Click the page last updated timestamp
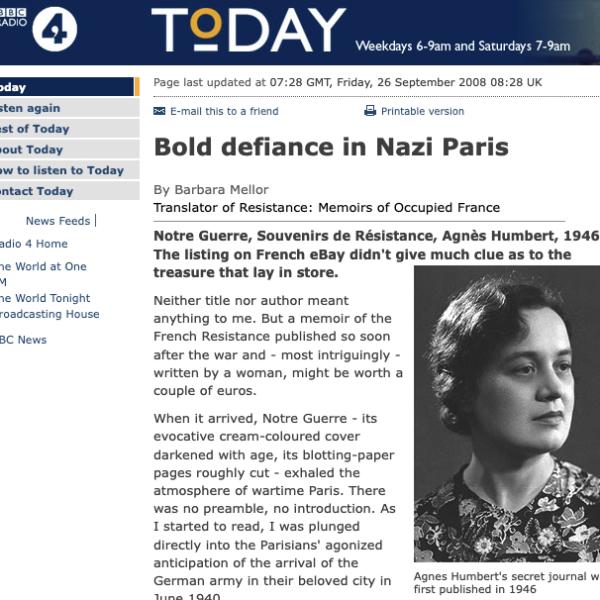Screen dimensions: 600x600 [x=348, y=82]
